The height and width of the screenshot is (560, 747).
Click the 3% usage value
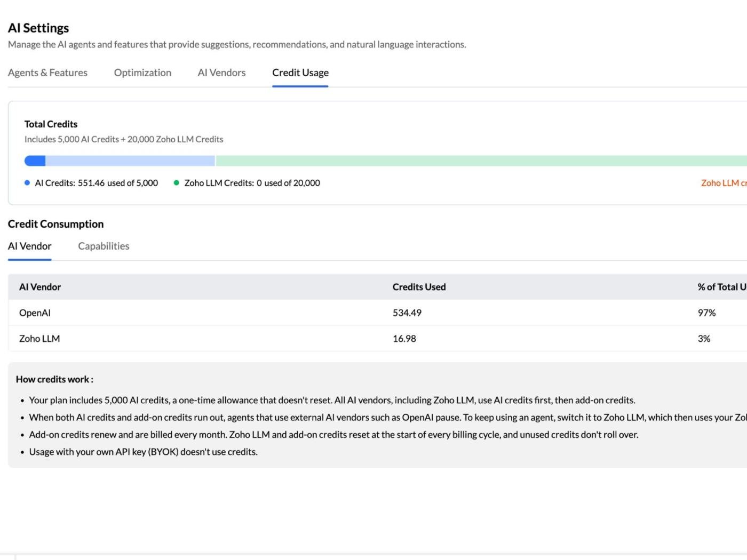click(x=704, y=339)
